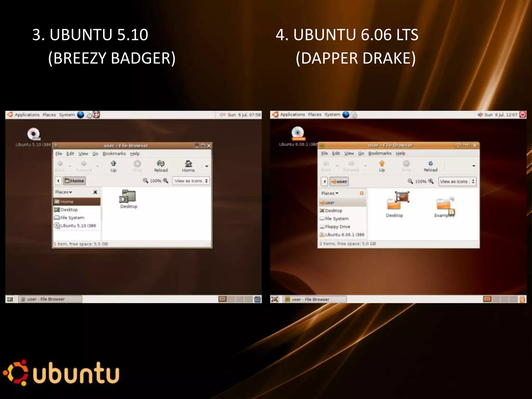Open View as Icons dropdown in Ubuntu 5.10 window
Image resolution: width=532 pixels, height=399 pixels.
coord(191,181)
